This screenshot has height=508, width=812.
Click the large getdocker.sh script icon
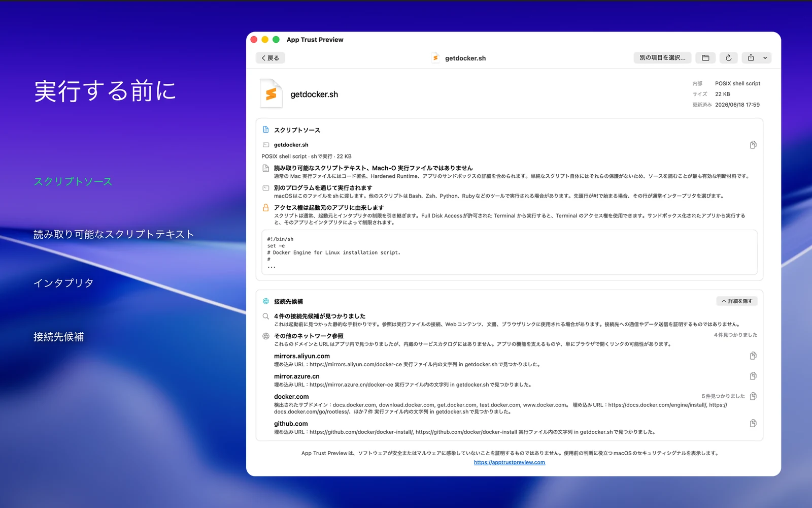pos(272,94)
